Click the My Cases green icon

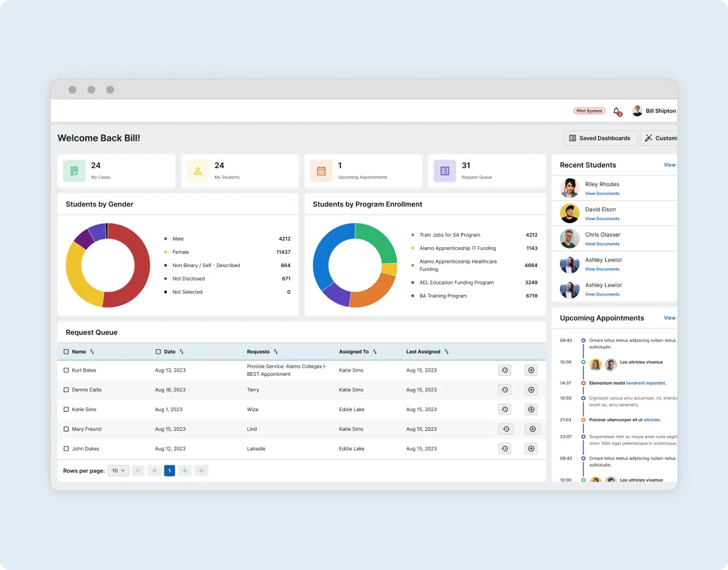click(74, 171)
